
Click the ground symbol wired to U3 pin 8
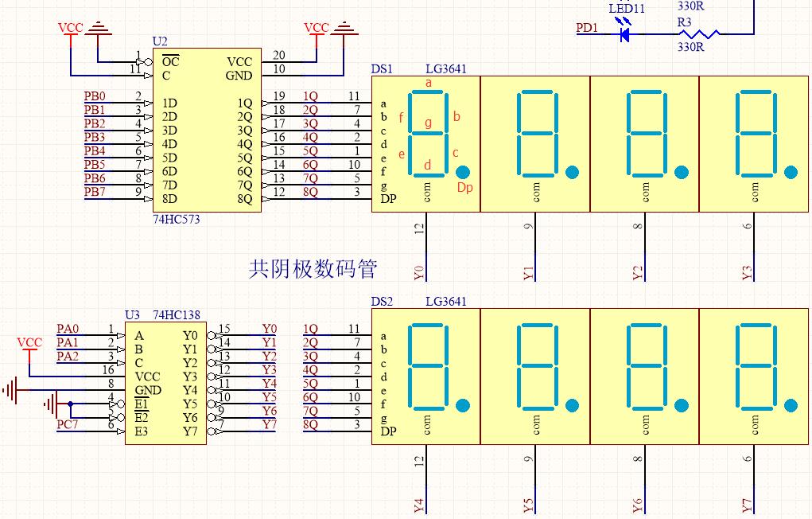pos(10,390)
